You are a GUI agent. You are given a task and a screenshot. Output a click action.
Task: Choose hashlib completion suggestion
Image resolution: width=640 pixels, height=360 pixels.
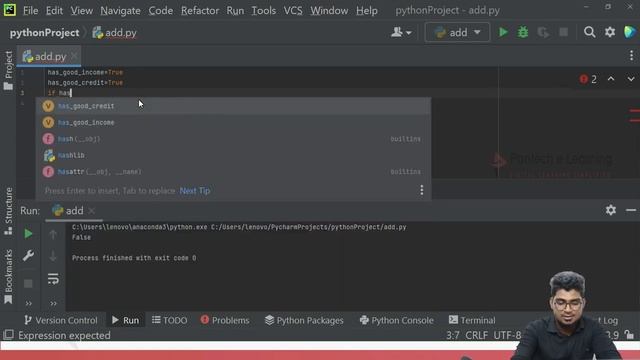[x=233, y=155]
